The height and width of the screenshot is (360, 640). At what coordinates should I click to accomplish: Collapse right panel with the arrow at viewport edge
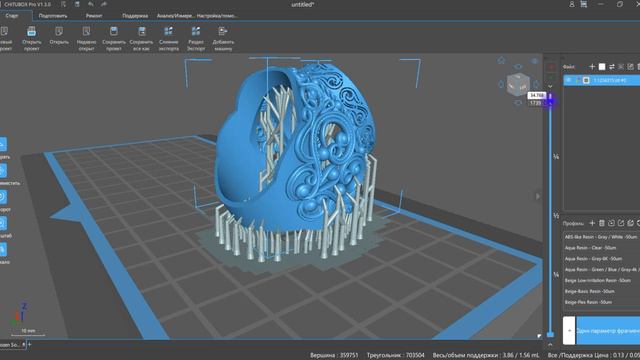click(x=538, y=196)
